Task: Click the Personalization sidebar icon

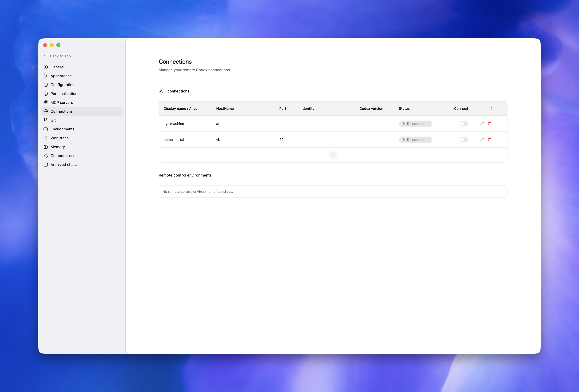Action: coord(46,93)
